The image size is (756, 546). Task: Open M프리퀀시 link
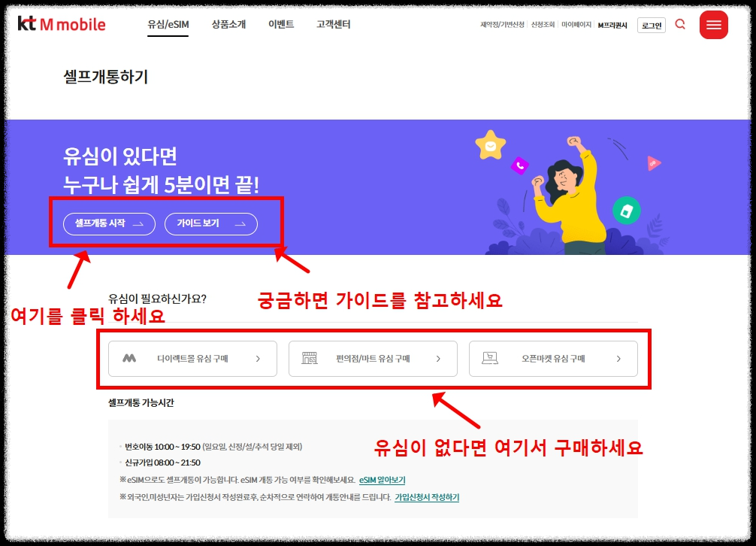tap(612, 25)
